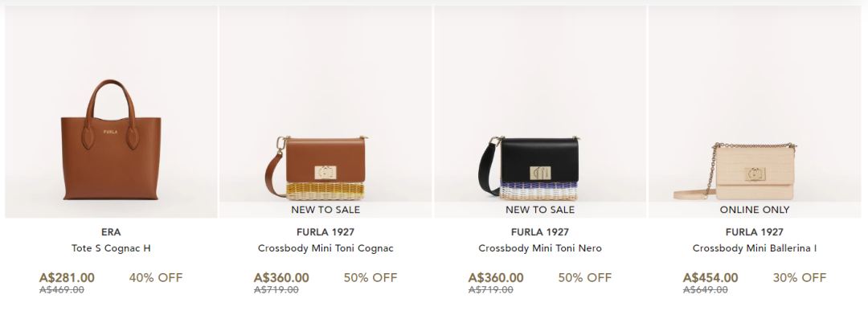Click the FURLA 1927 label above Ballerina I
Viewport: 868px width, 319px height.
click(755, 232)
